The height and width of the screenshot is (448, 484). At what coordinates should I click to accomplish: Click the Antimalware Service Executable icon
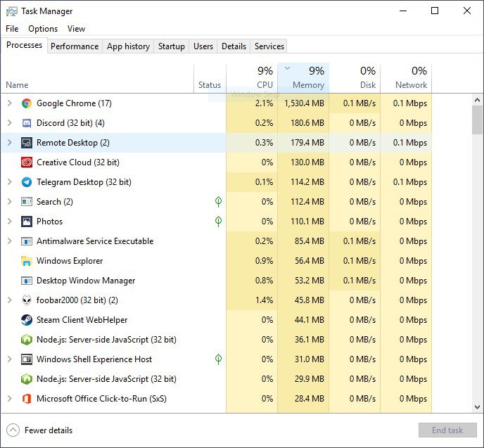pyautogui.click(x=27, y=241)
